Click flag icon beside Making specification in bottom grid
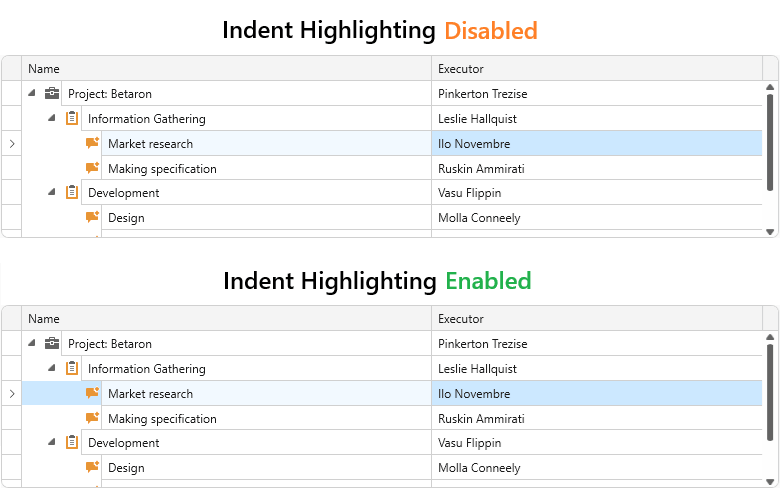 coord(92,418)
